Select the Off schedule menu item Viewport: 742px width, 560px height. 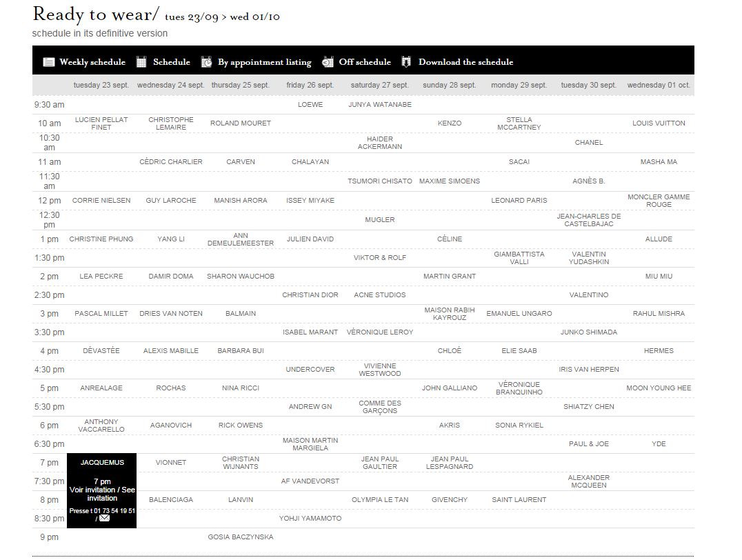(364, 62)
